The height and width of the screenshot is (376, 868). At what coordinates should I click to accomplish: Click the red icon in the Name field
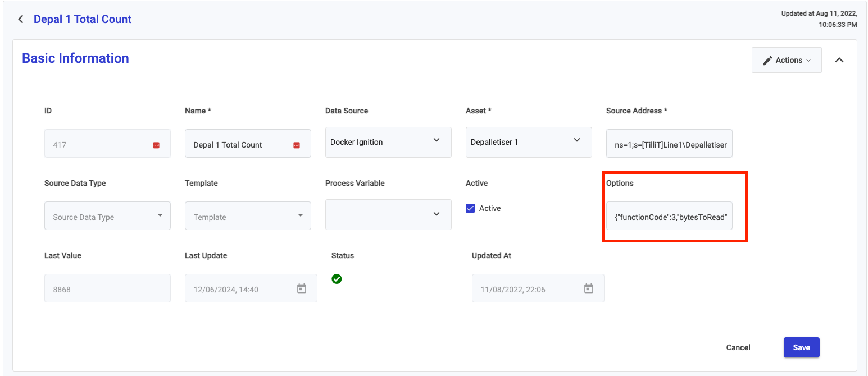tap(297, 145)
